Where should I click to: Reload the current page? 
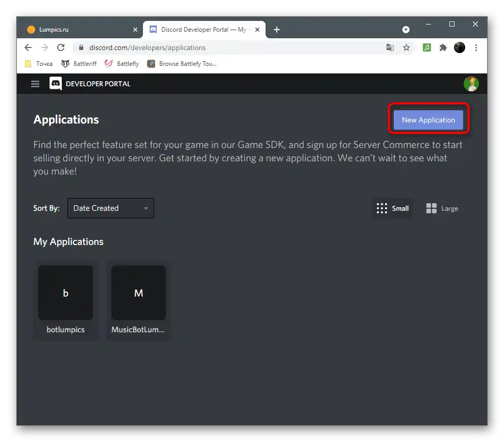pos(61,47)
